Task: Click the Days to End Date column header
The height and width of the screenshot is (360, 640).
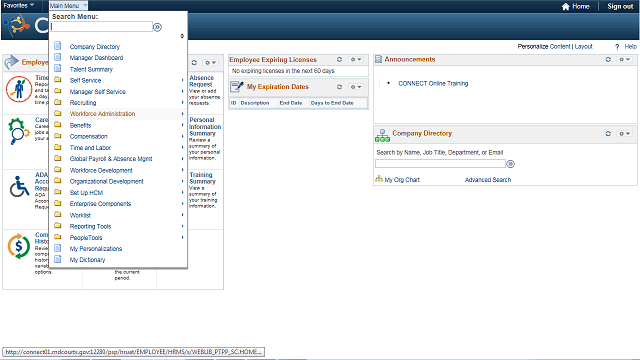Action: 332,103
